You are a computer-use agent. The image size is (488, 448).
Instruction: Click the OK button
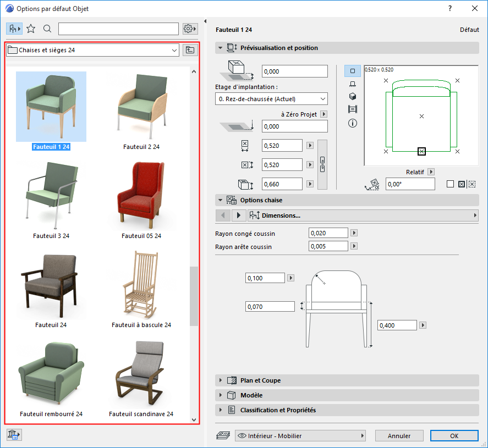[454, 435]
